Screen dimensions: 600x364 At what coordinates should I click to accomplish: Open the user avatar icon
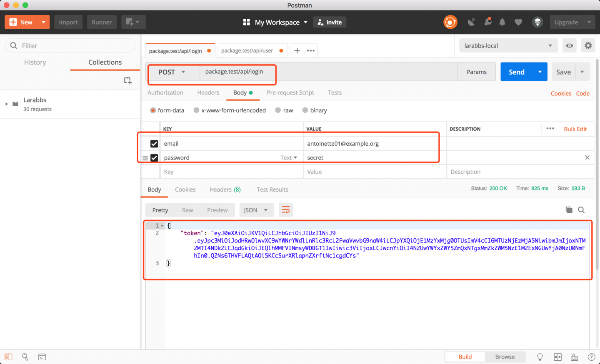tap(537, 22)
